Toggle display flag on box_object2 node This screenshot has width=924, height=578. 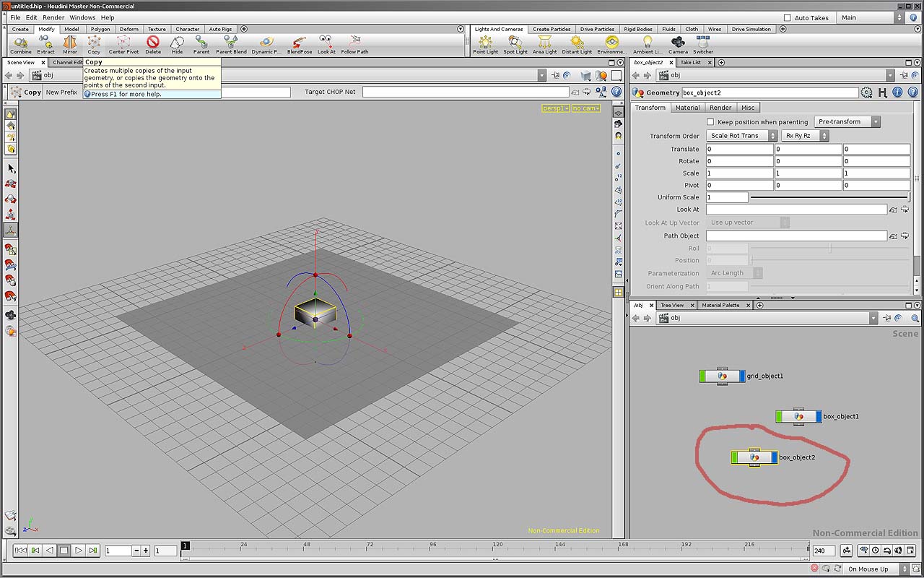pyautogui.click(x=775, y=457)
